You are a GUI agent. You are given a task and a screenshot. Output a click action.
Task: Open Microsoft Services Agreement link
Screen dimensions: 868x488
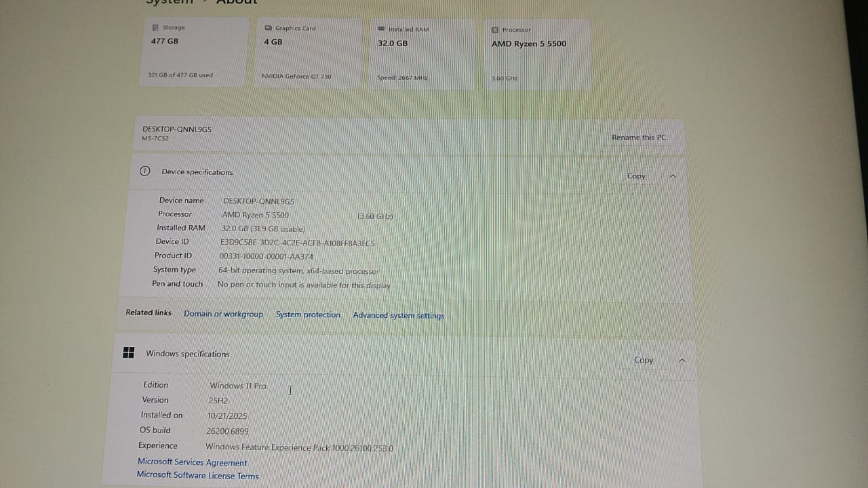click(x=192, y=462)
